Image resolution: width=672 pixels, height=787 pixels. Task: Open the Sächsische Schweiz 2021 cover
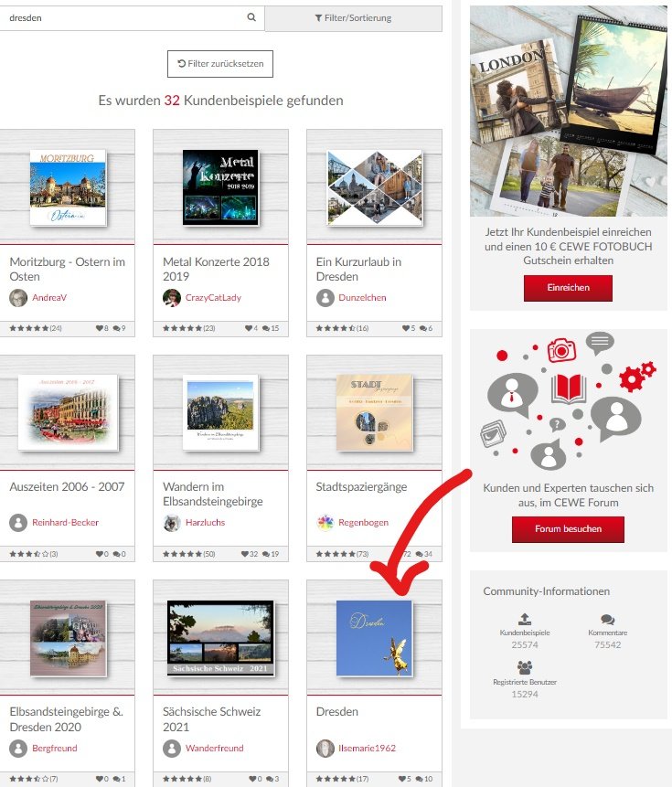(x=221, y=638)
